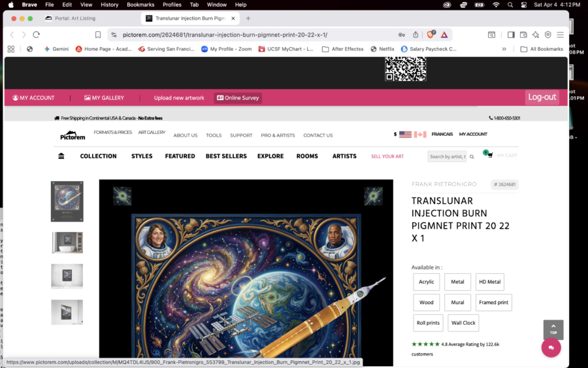Click the museum home icon
The width and height of the screenshot is (588, 368).
pyautogui.click(x=61, y=156)
